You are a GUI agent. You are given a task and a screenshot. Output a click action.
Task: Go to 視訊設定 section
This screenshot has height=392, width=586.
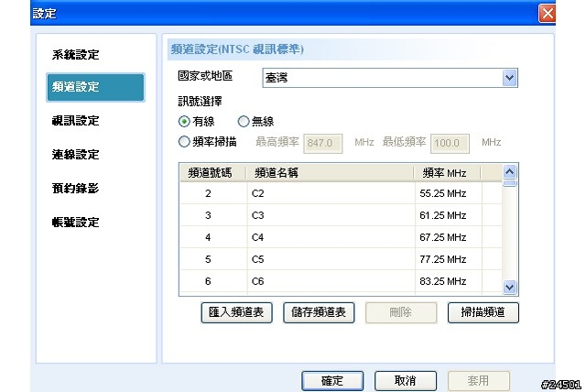(75, 120)
